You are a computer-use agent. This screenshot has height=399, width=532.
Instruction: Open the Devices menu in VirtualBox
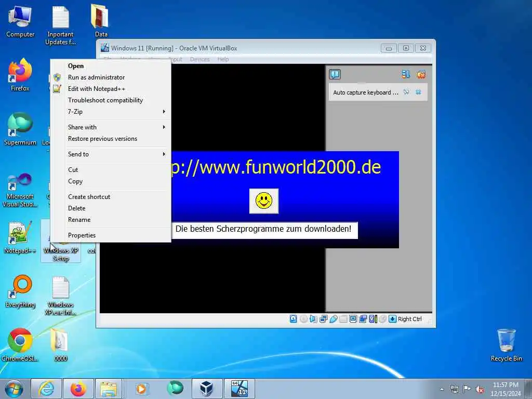coord(199,59)
